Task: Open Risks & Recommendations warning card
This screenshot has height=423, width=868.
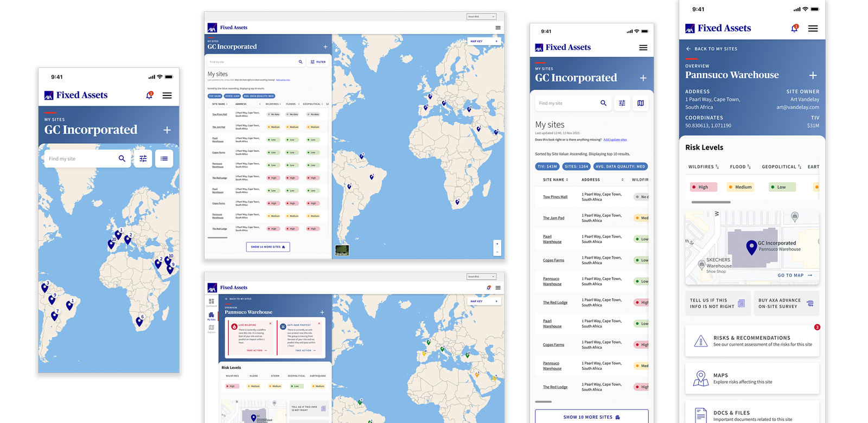Action: 752,341
